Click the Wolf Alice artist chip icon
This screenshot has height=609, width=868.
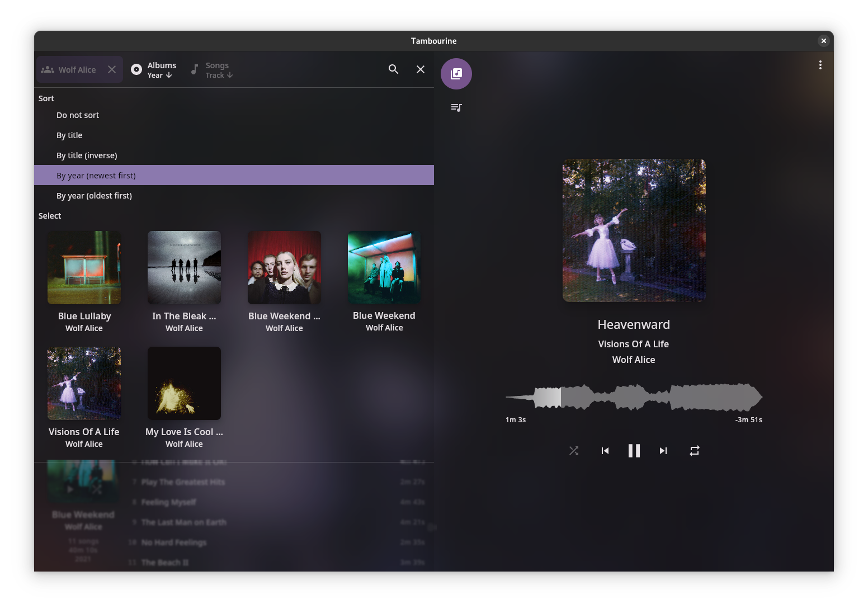(48, 69)
